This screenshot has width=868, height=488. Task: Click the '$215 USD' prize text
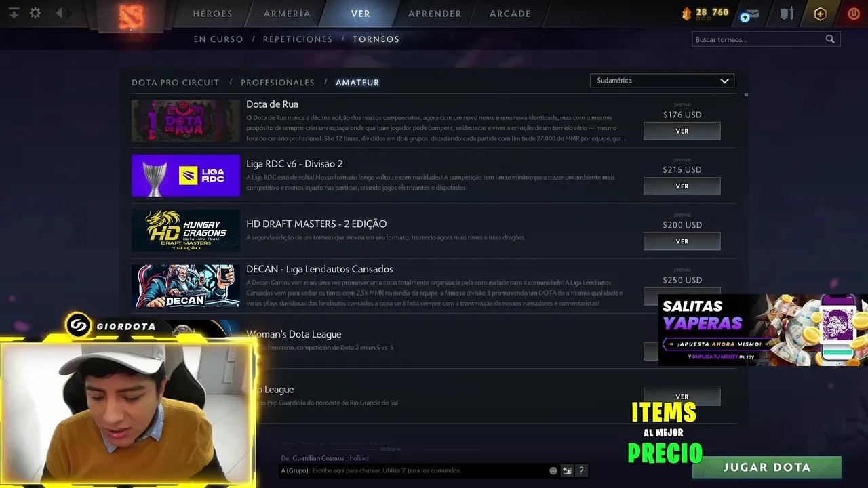pyautogui.click(x=682, y=169)
